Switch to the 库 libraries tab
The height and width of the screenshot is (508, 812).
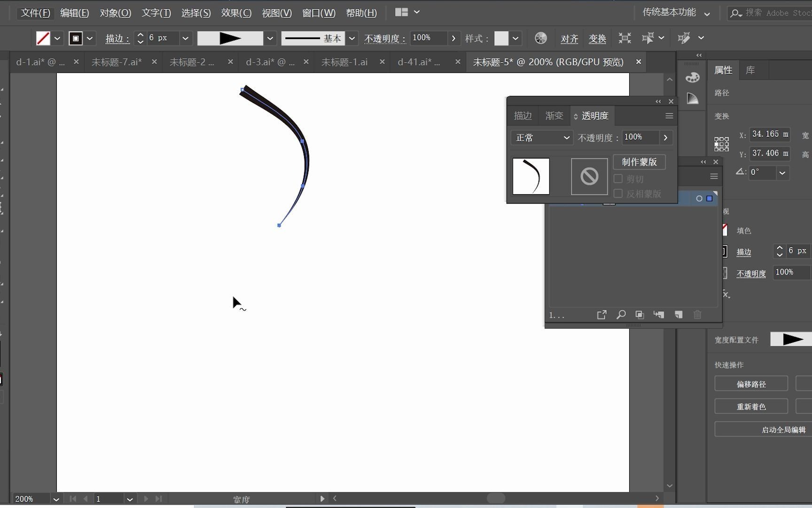(x=750, y=70)
